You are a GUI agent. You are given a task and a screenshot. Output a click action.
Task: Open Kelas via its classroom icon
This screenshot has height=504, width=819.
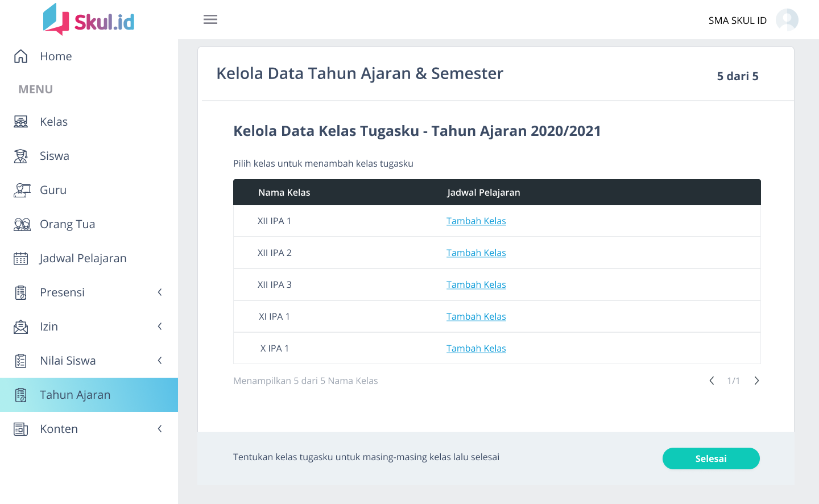[21, 122]
